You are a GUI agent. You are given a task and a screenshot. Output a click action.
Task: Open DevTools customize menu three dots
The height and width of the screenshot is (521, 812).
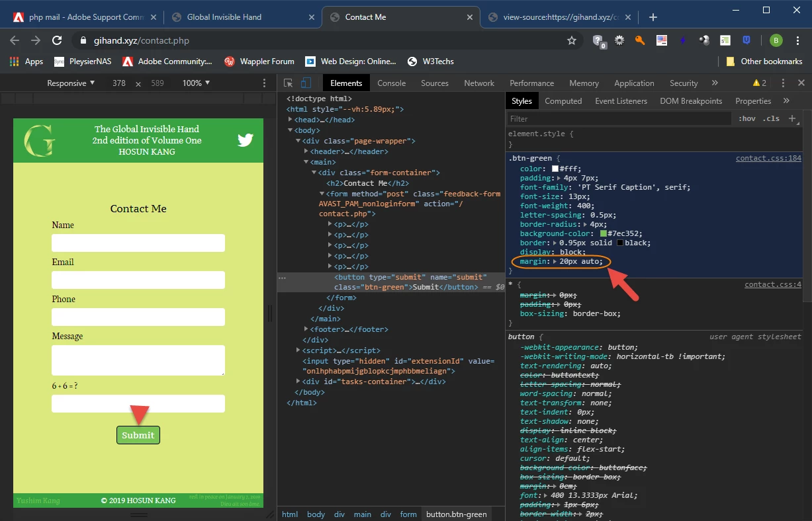pyautogui.click(x=783, y=83)
